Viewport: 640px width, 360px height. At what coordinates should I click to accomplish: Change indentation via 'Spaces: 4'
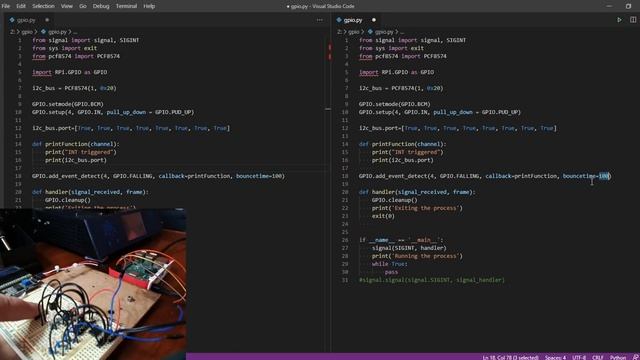[x=555, y=357]
